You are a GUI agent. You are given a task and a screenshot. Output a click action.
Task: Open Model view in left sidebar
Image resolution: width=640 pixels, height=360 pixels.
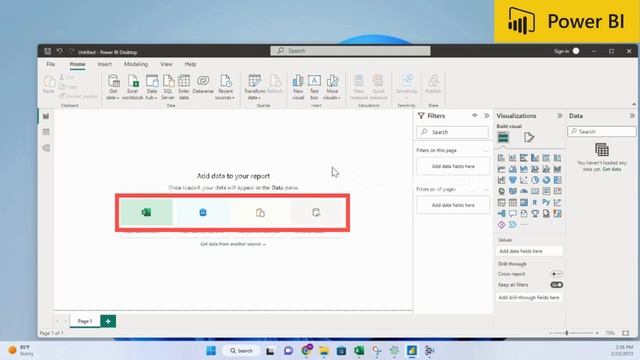click(46, 148)
